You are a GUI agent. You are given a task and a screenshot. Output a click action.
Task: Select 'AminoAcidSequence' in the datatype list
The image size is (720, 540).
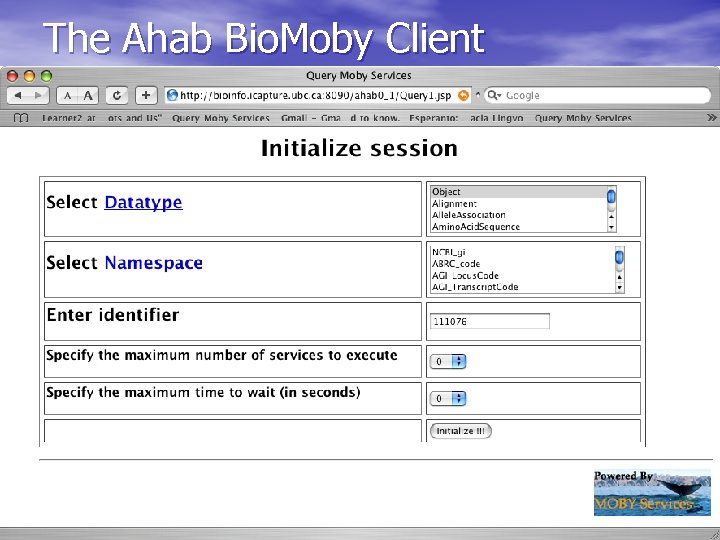coord(518,226)
